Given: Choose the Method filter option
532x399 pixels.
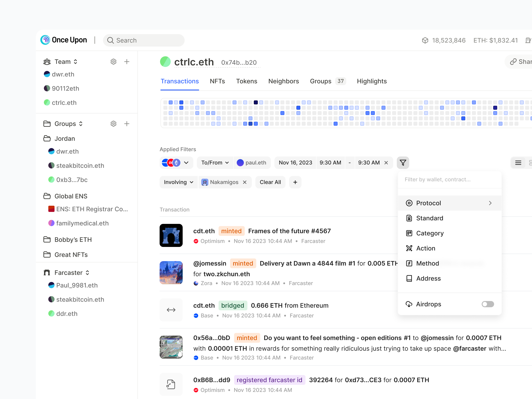Looking at the screenshot, I should pyautogui.click(x=450, y=263).
